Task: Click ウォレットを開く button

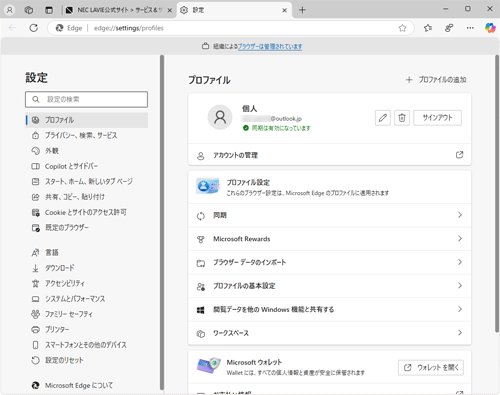Action: tap(431, 367)
